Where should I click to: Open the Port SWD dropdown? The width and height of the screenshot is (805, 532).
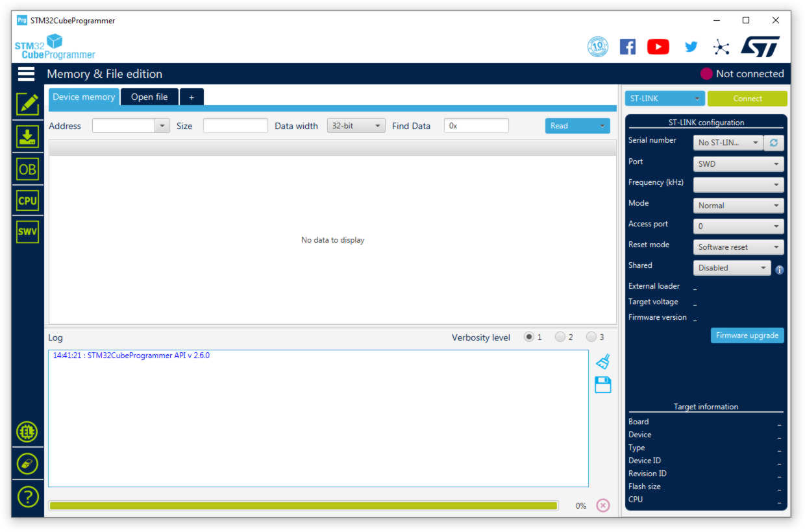pyautogui.click(x=739, y=164)
